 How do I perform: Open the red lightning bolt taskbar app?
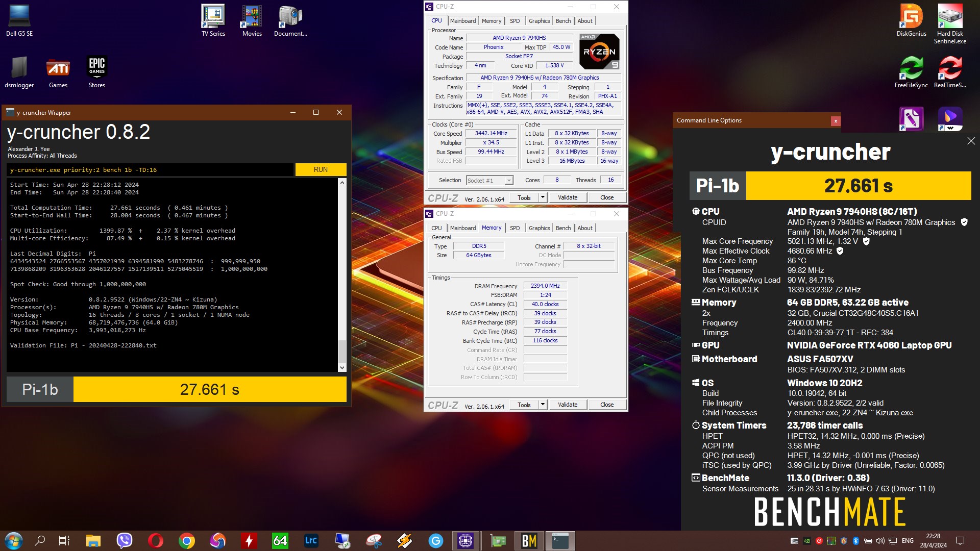click(x=249, y=541)
